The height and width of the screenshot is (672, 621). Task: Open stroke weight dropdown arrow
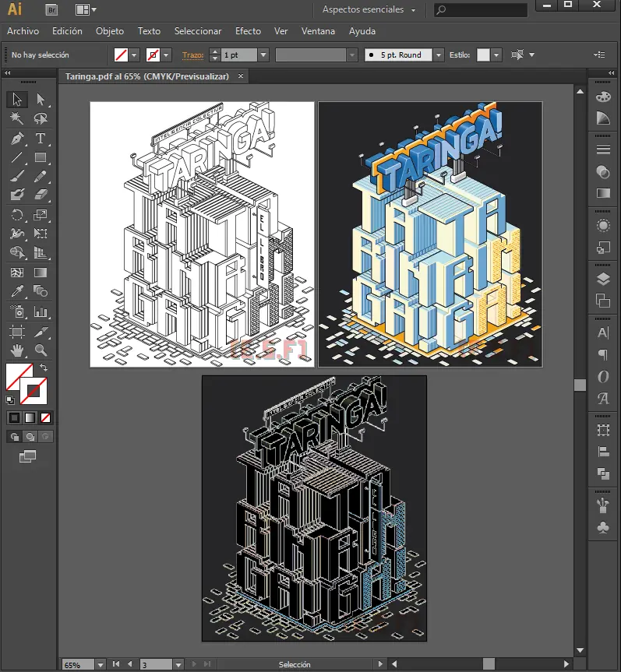263,55
